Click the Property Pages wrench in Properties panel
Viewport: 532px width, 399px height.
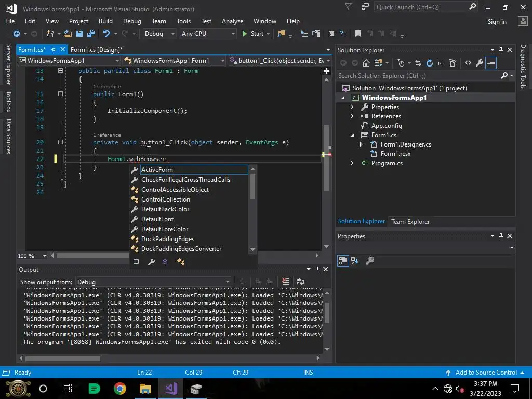370,261
